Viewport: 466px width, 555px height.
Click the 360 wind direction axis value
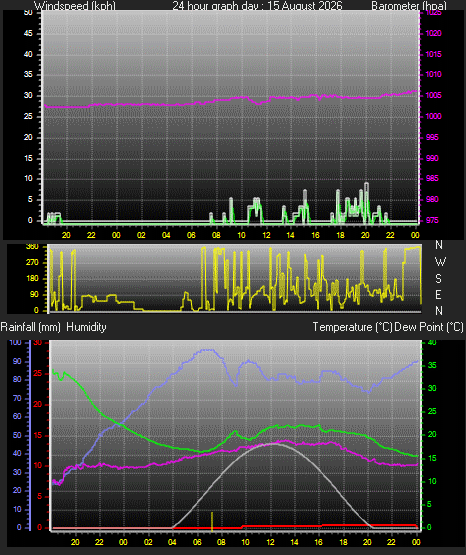[x=32, y=247]
